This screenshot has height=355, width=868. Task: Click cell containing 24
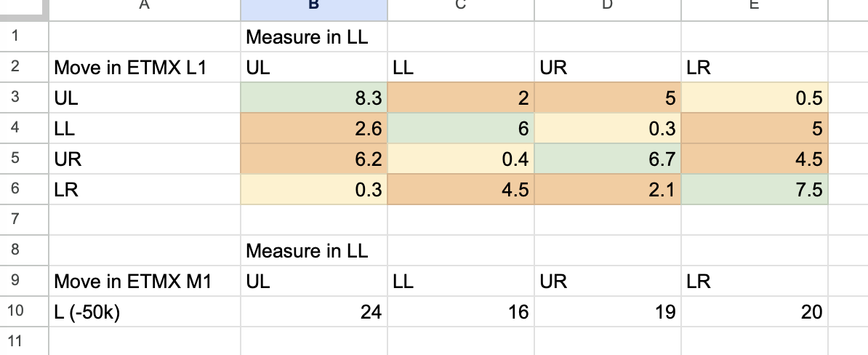tap(314, 311)
